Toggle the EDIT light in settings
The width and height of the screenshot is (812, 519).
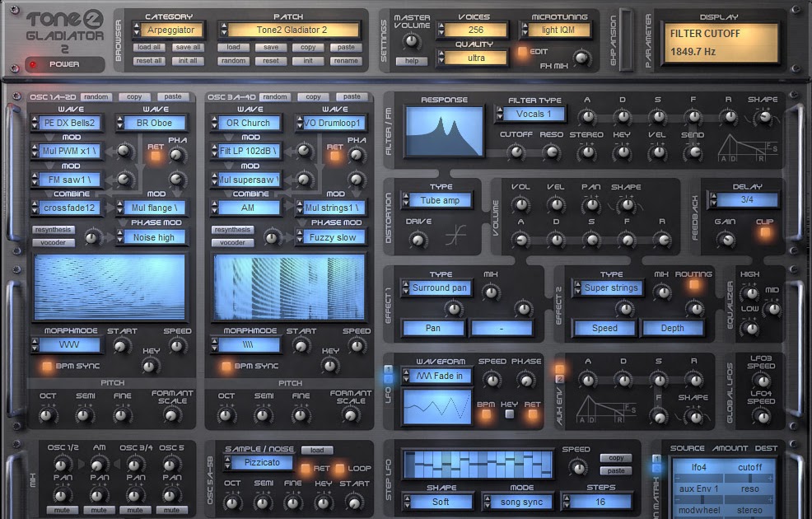522,51
